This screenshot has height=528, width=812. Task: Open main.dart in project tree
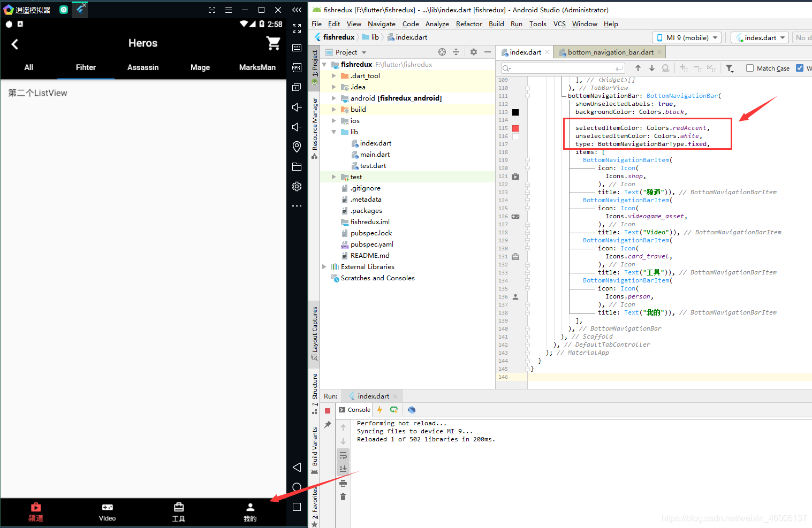pos(375,154)
